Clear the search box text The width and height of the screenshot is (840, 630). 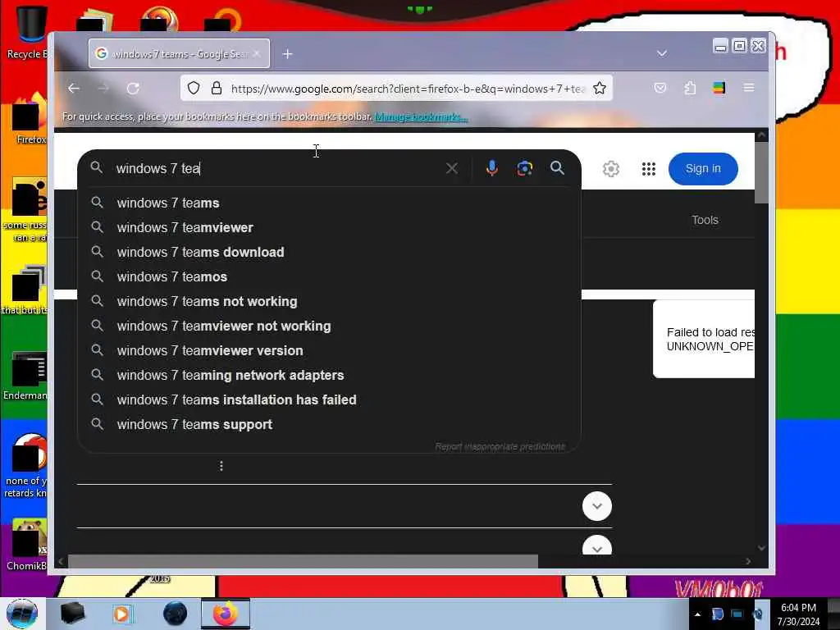(452, 168)
